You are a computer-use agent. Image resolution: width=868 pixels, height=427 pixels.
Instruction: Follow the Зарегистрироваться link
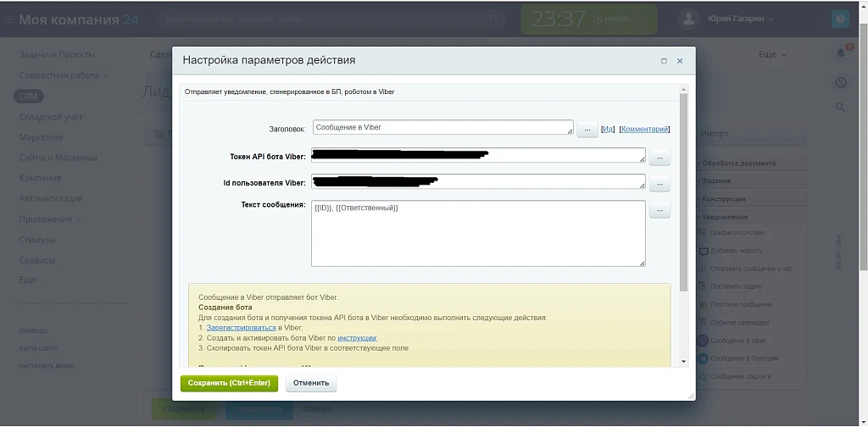click(242, 327)
